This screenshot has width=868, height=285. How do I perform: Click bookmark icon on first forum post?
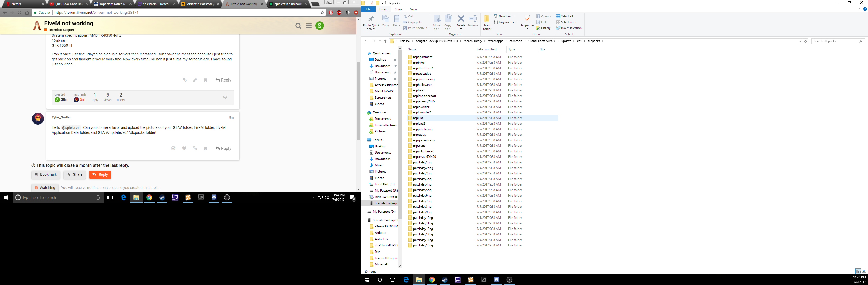coord(205,80)
